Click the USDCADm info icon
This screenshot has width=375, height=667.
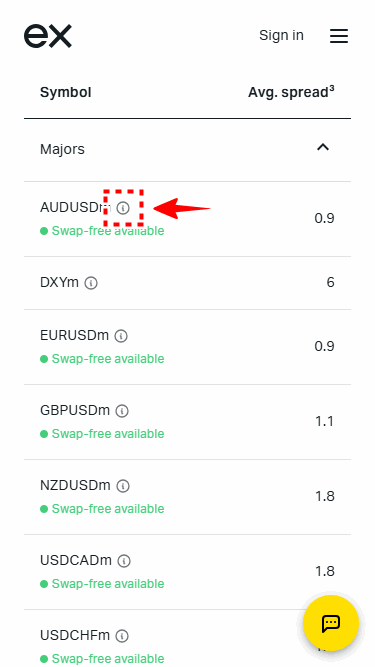tap(124, 561)
